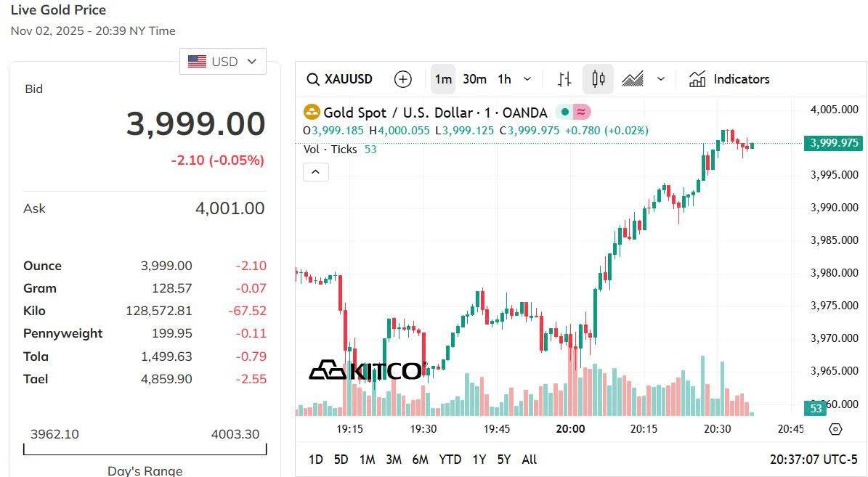This screenshot has width=868, height=477.
Task: Open the Indicators panel
Action: (729, 79)
